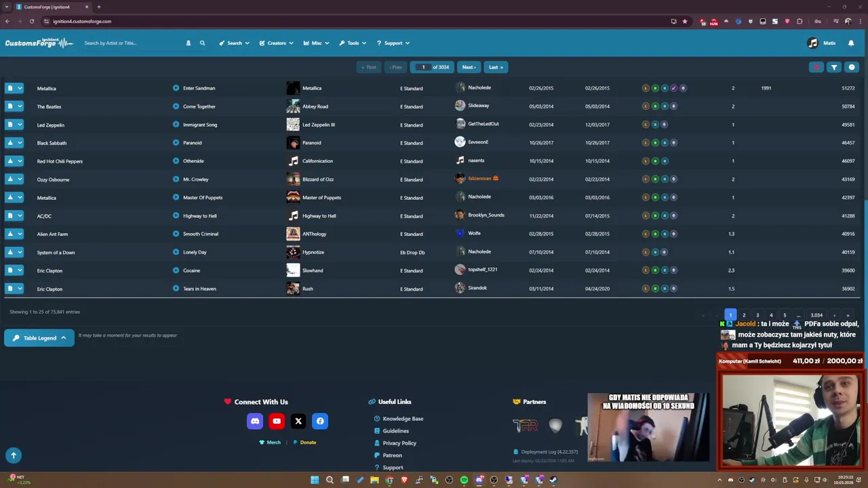Open the Misc dropdown menu
Screen dimensions: 868x488
point(316,43)
